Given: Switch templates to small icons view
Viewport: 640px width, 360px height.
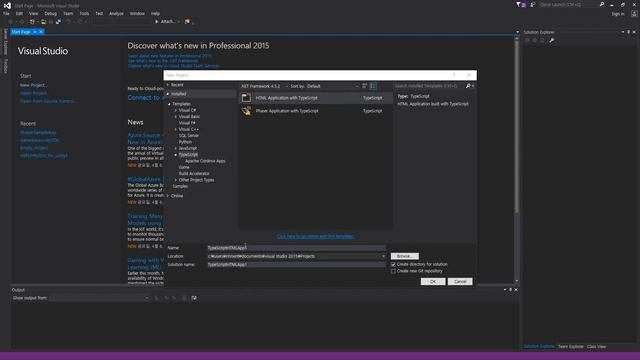Looking at the screenshot, I should coord(364,86).
